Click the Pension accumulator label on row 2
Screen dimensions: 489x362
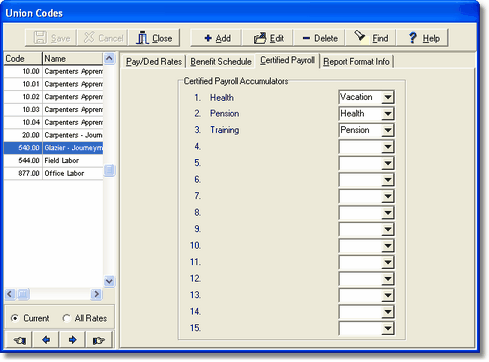point(224,114)
